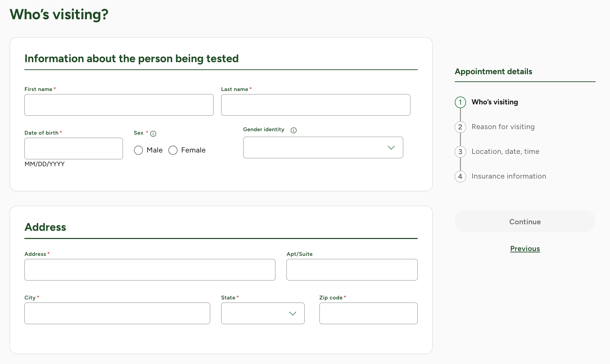Viewport: 610px width, 364px height.
Task: Select the Male radio button
Action: [x=138, y=150]
